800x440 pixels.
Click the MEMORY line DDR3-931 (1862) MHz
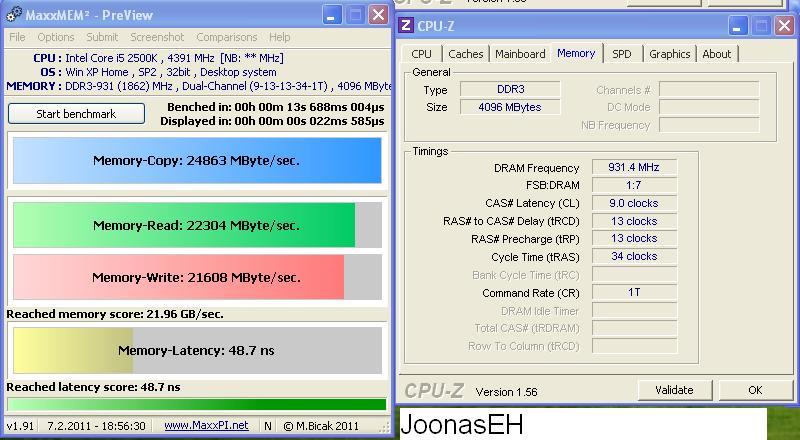click(198, 86)
